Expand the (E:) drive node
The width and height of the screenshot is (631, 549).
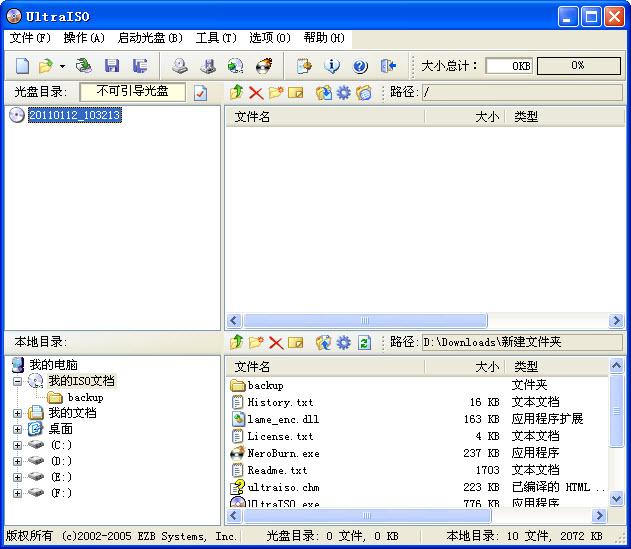[x=17, y=477]
